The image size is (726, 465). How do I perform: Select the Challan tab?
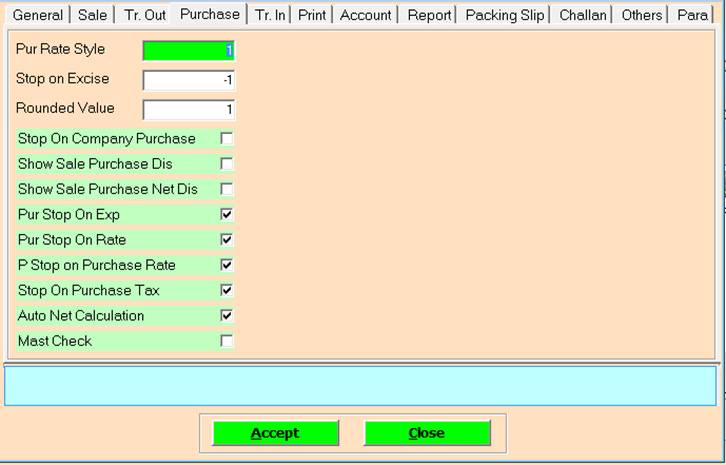582,15
